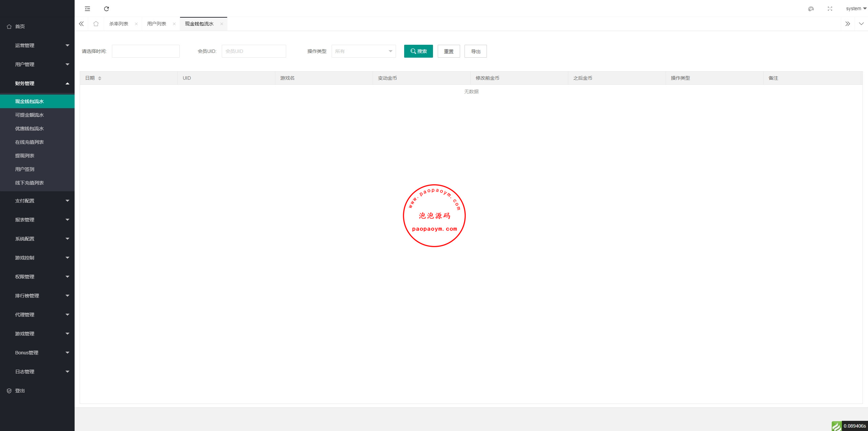
Task: Open 首页 in the sidebar
Action: pos(37,26)
